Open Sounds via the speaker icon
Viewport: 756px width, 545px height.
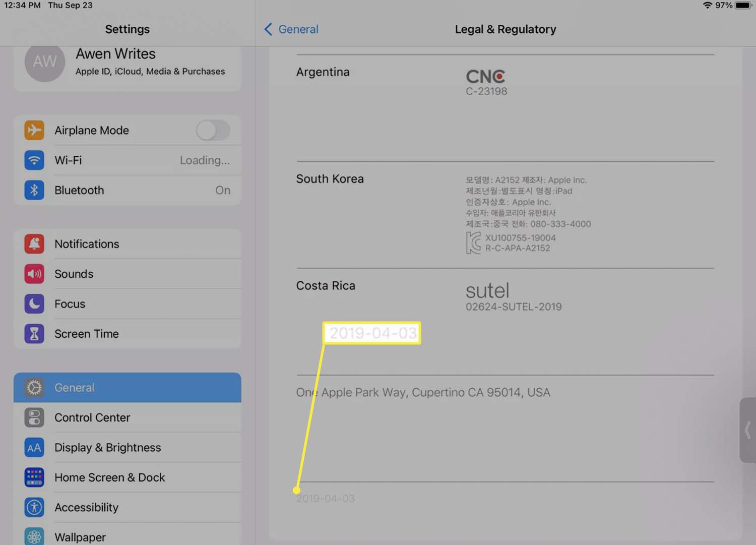tap(34, 274)
